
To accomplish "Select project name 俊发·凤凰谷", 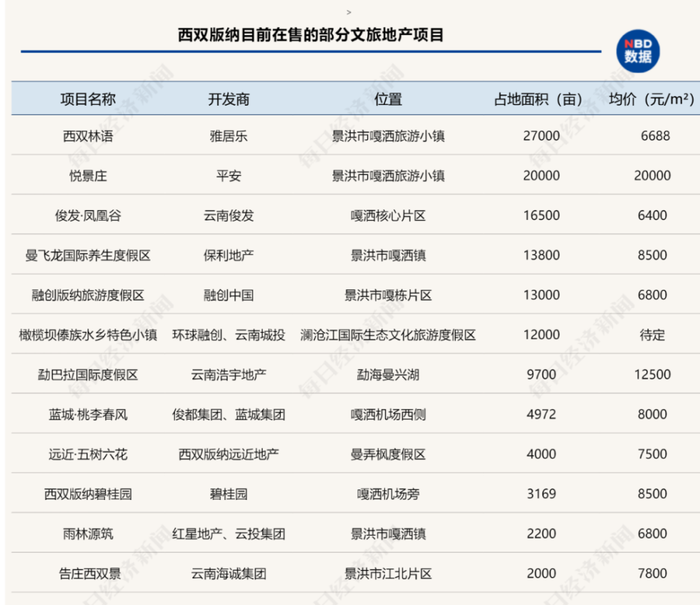I will (x=88, y=216).
